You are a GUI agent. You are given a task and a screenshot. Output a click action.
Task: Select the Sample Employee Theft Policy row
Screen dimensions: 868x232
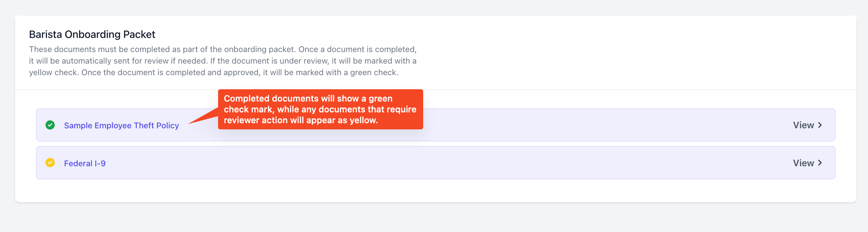(435, 125)
